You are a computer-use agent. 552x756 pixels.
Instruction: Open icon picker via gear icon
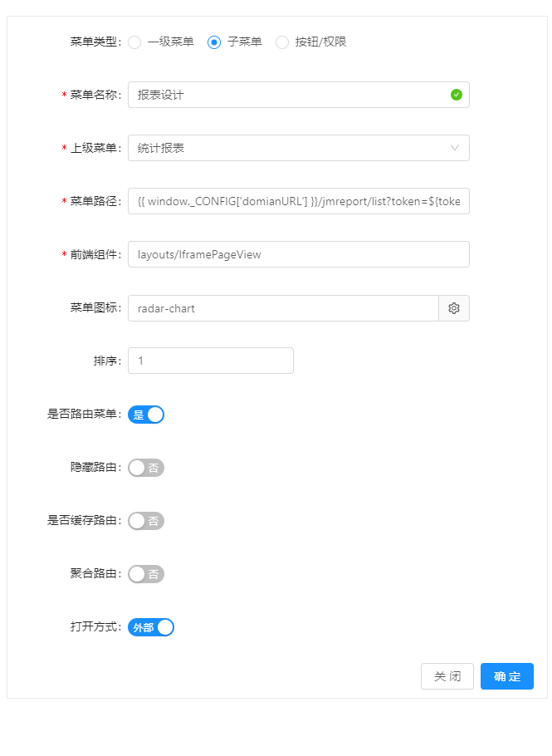coord(454,308)
